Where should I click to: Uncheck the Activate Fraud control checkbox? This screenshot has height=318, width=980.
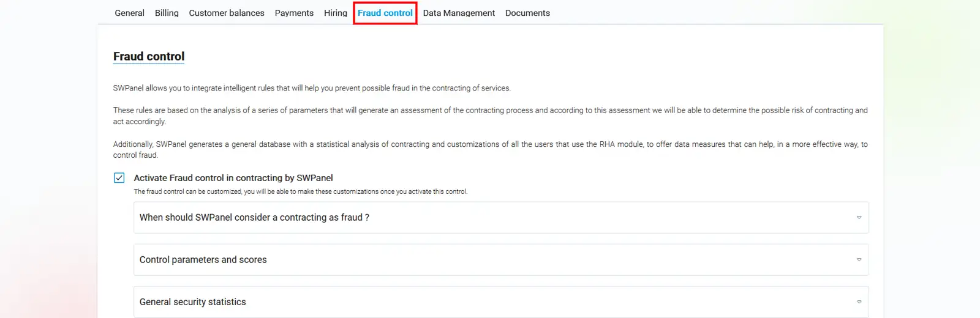pos(119,178)
